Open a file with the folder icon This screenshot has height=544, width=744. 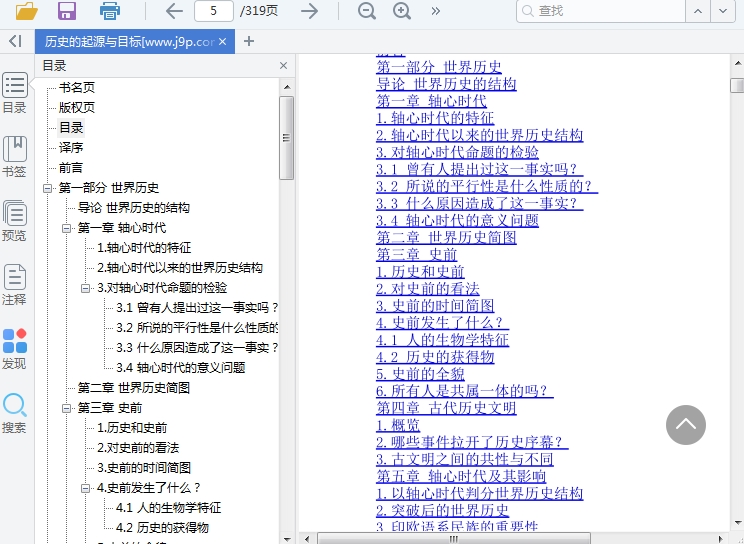pos(27,10)
